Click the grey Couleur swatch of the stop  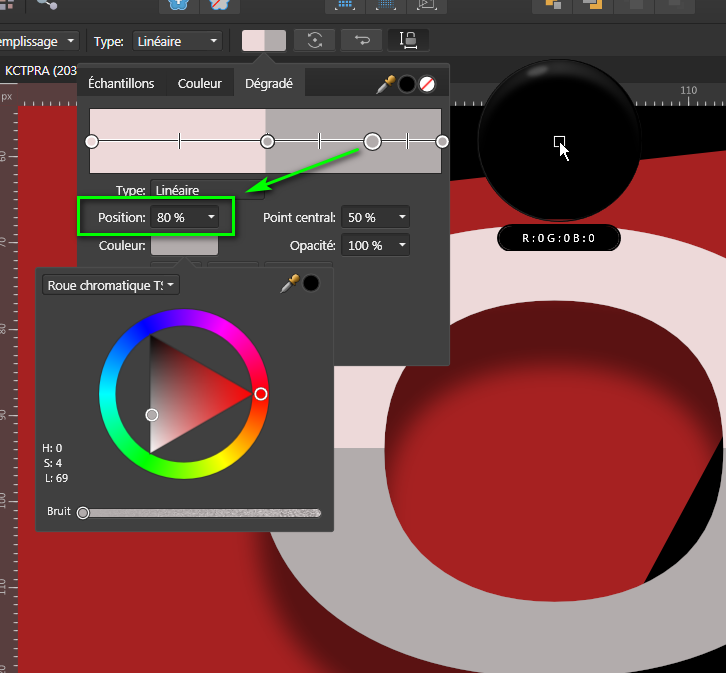[184, 246]
